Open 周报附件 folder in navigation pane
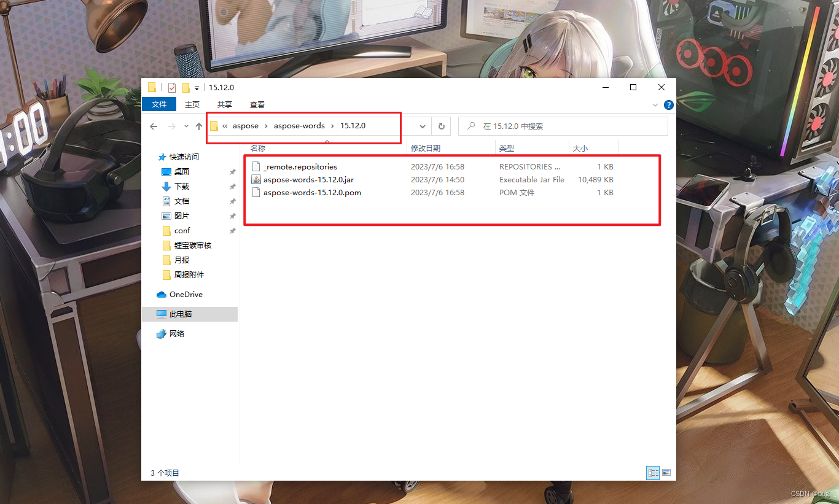Image resolution: width=839 pixels, height=504 pixels. click(189, 274)
